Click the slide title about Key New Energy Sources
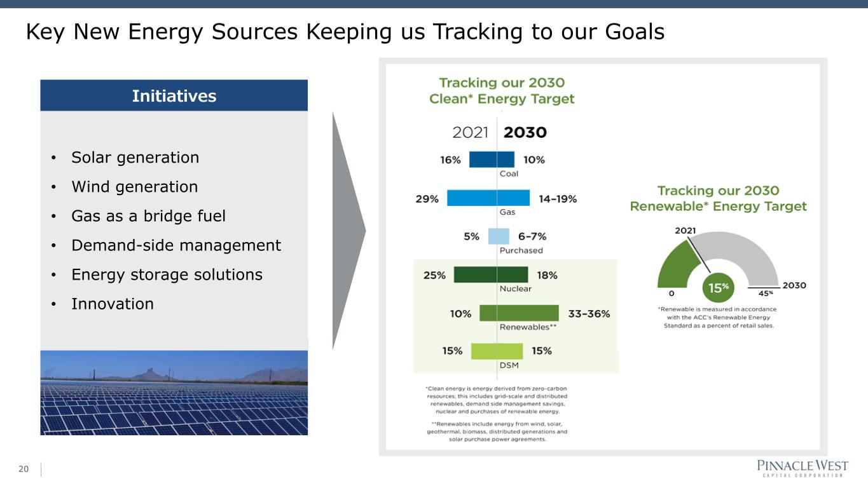Image resolution: width=868 pixels, height=488 pixels. pyautogui.click(x=345, y=31)
